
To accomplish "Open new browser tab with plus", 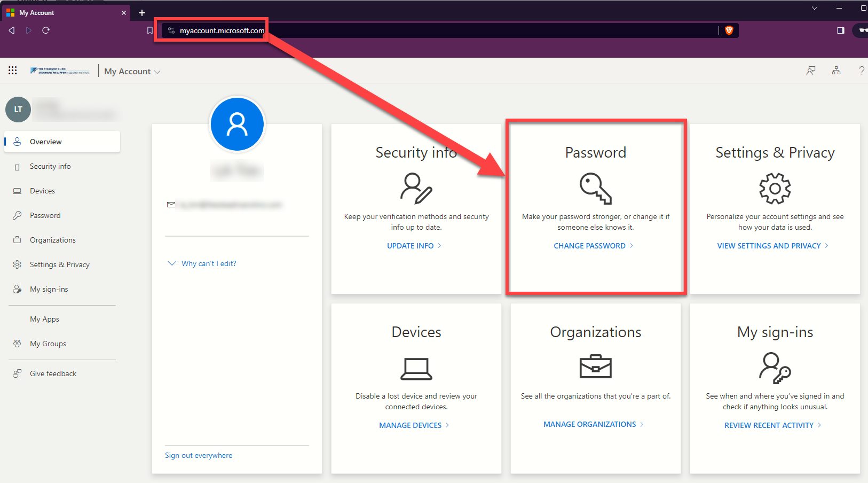I will click(x=142, y=13).
